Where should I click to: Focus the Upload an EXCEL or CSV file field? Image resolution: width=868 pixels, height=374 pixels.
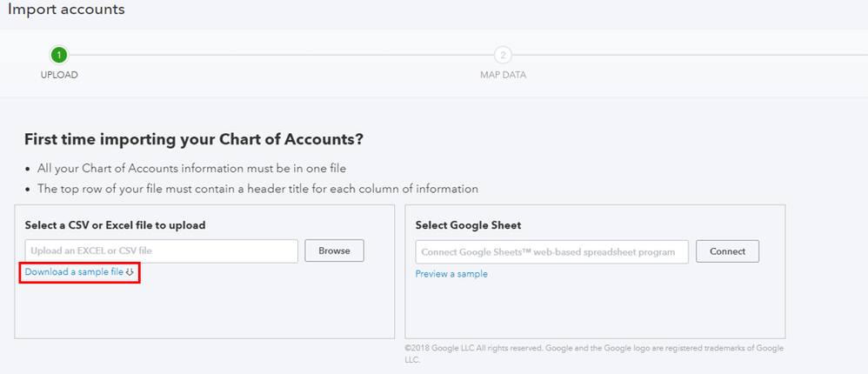click(162, 250)
